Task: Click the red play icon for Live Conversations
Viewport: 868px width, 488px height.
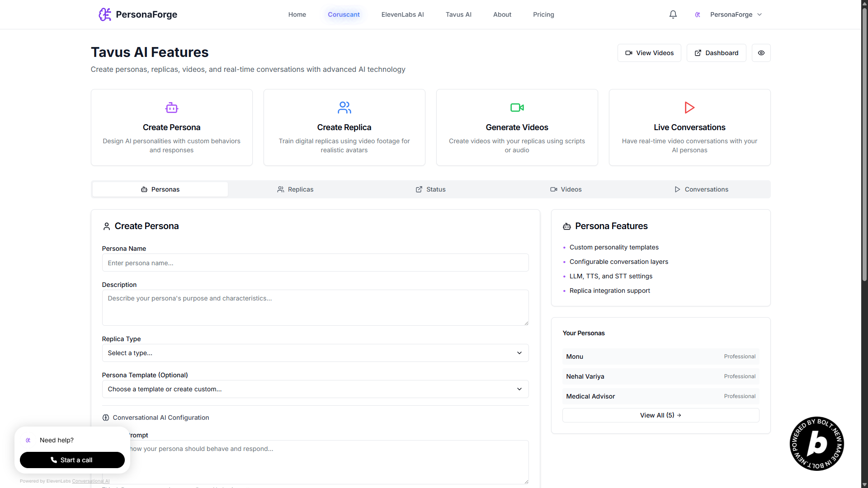Action: pyautogui.click(x=689, y=108)
